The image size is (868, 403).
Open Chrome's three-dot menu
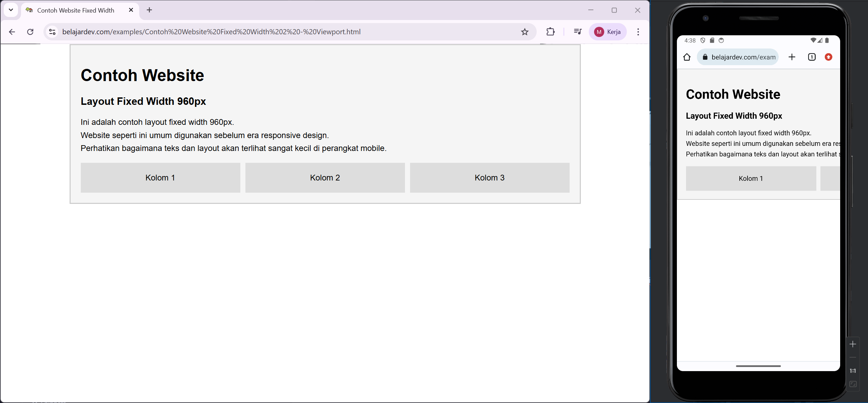point(638,32)
